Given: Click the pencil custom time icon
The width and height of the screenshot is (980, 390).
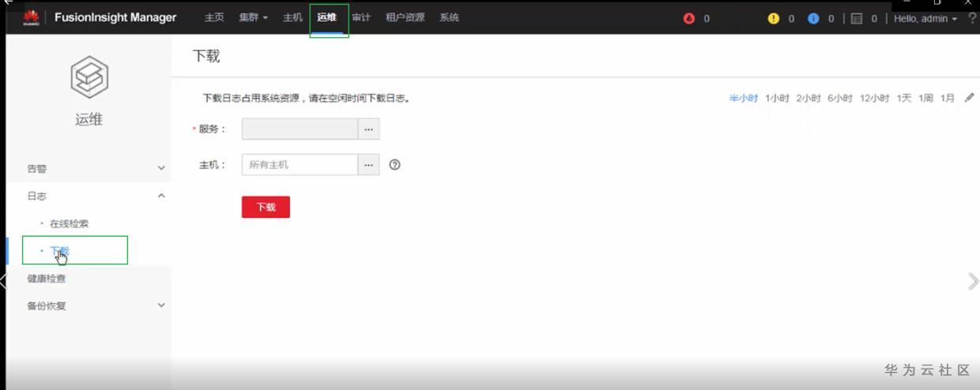Looking at the screenshot, I should click(970, 98).
